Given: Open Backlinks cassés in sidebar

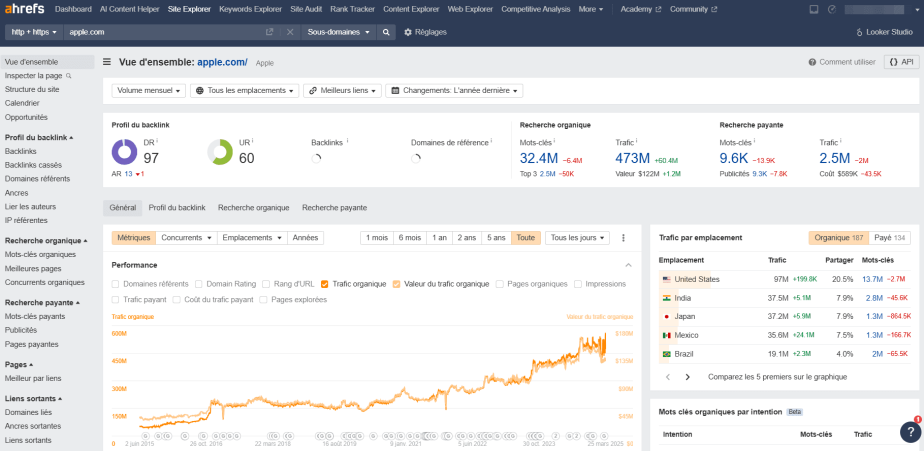Looking at the screenshot, I should (33, 165).
